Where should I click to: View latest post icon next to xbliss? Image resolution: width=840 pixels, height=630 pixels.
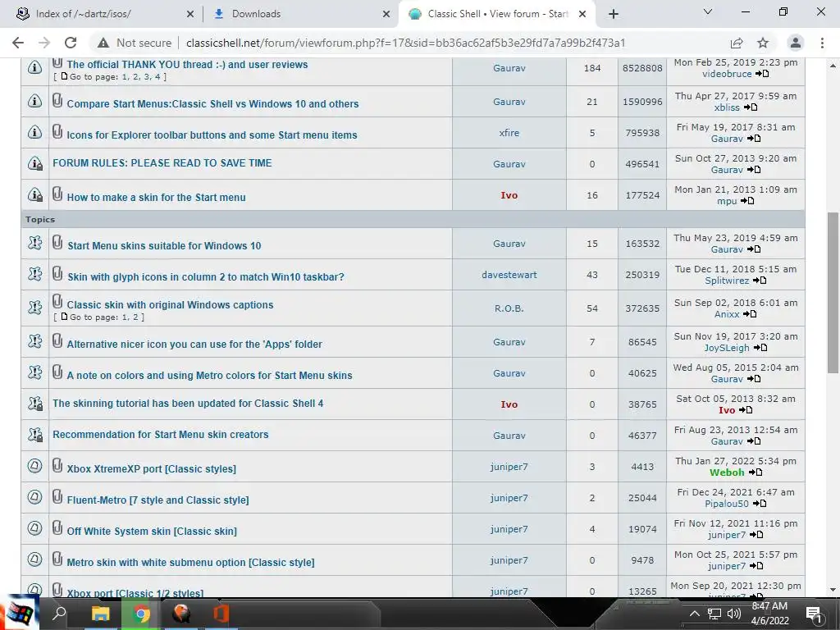click(751, 107)
